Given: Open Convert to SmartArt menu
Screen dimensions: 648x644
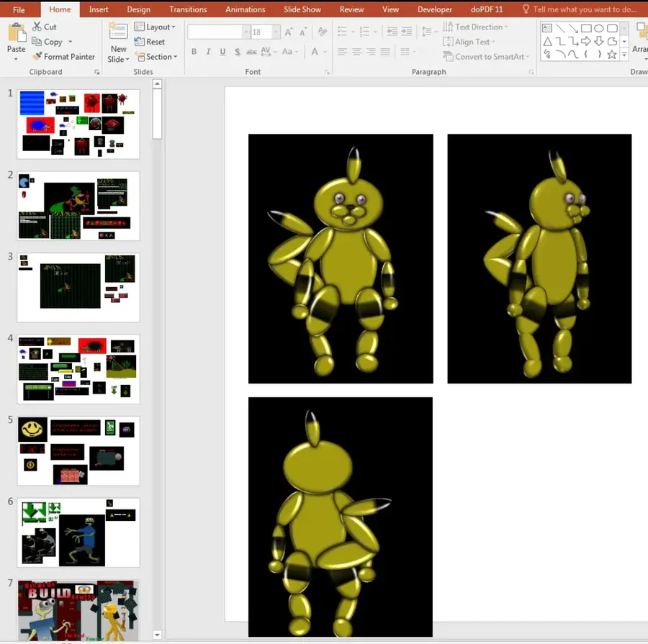Looking at the screenshot, I should 485,57.
